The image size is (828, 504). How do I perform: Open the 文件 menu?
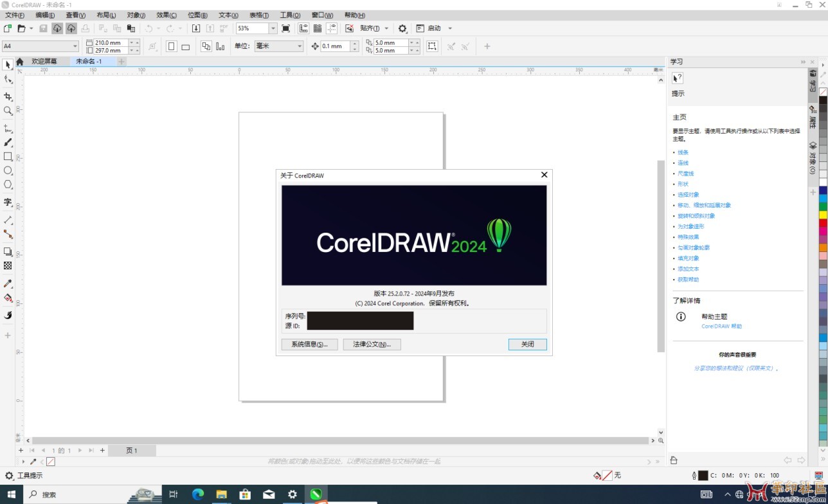15,15
